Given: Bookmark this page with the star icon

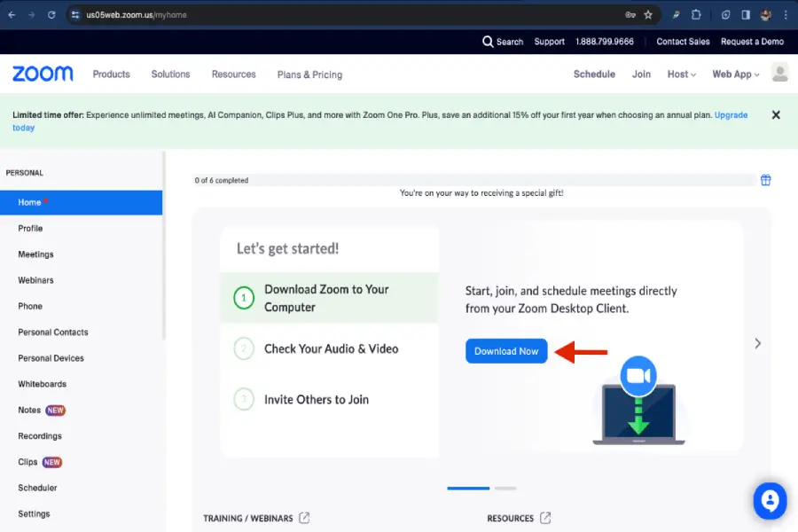Looking at the screenshot, I should pyautogui.click(x=648, y=15).
